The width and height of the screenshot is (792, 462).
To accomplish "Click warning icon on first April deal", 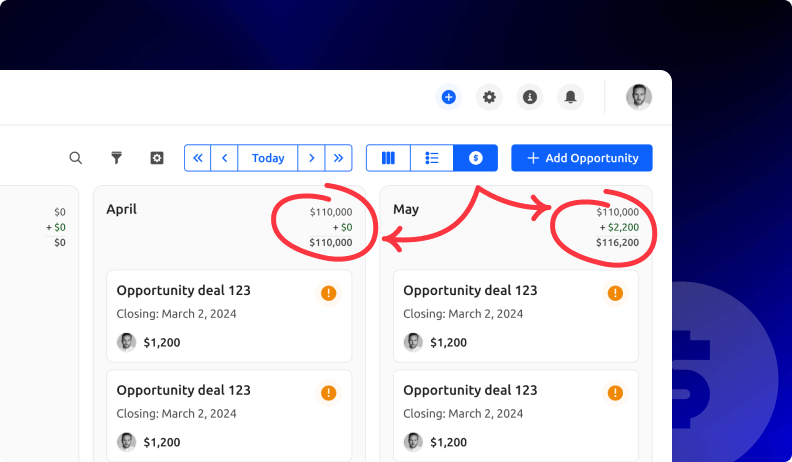I will [329, 293].
